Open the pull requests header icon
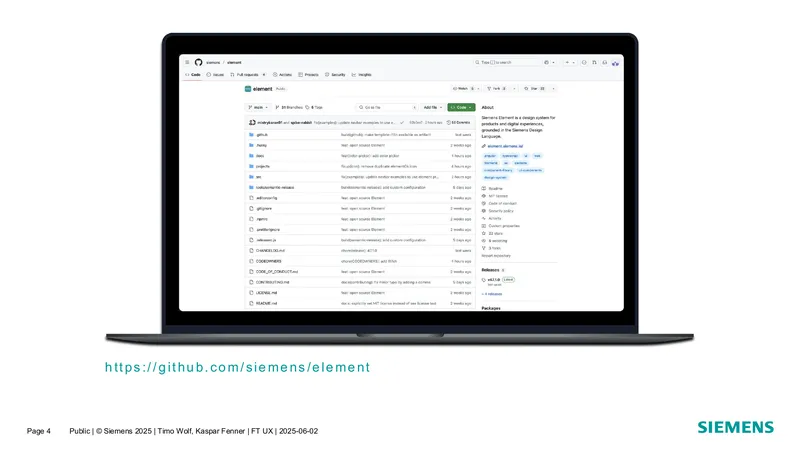800x450 pixels. click(594, 62)
